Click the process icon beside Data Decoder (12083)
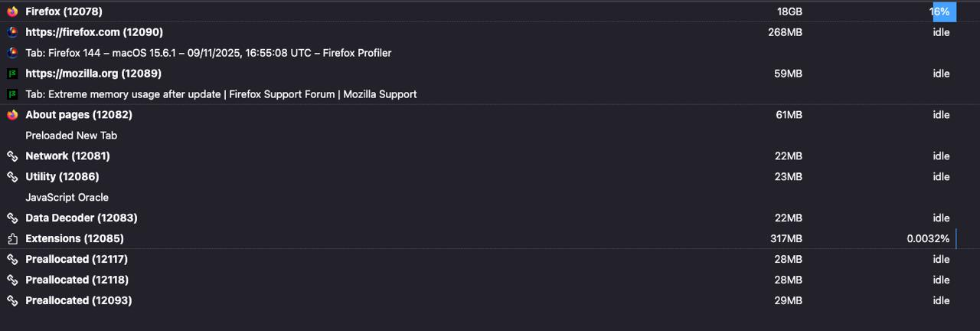Image resolution: width=980 pixels, height=331 pixels. (12, 218)
